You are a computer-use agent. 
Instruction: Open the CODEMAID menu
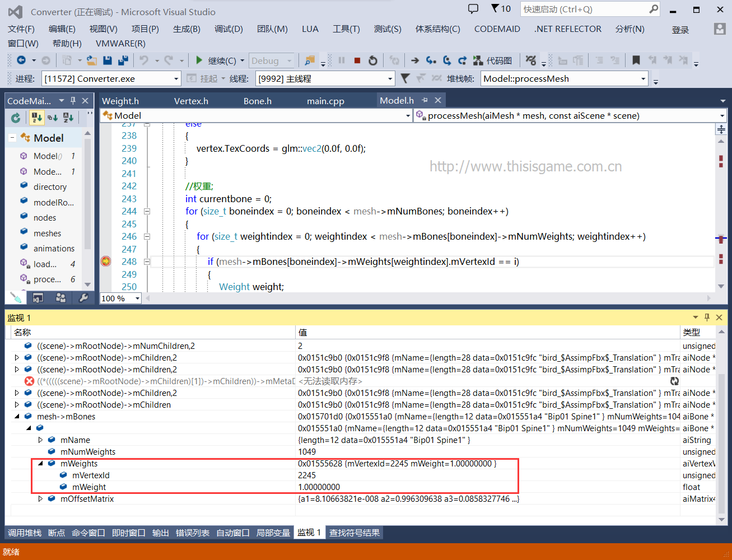pos(497,29)
